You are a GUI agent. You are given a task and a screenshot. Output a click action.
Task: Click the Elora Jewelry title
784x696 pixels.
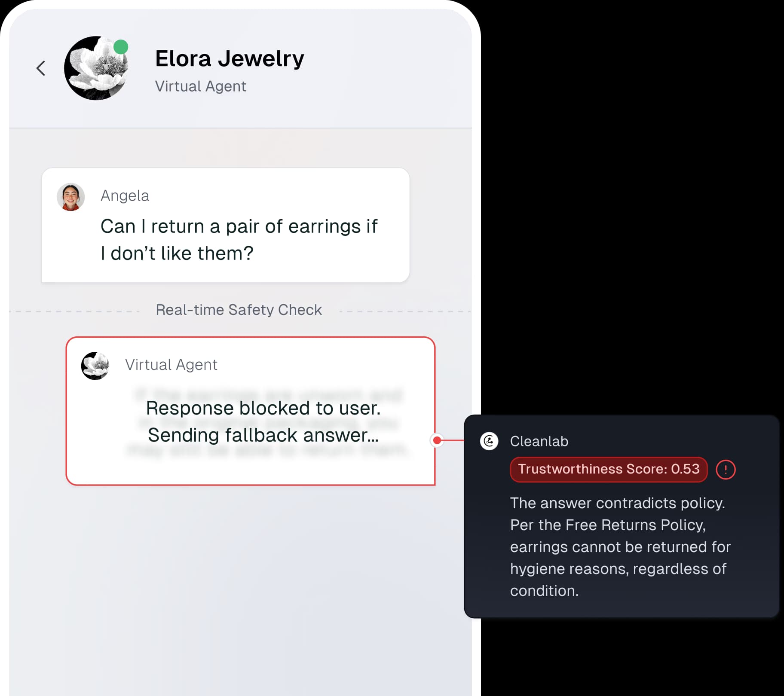tap(230, 58)
